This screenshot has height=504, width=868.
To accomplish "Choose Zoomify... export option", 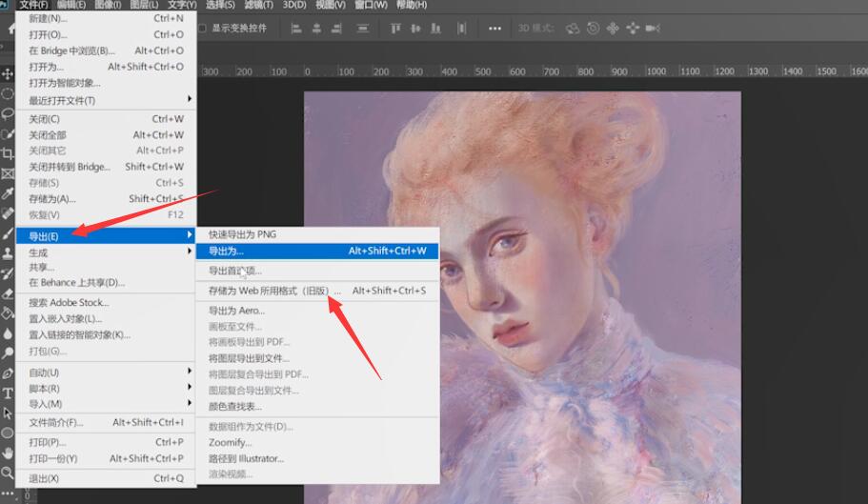I will coord(317,443).
